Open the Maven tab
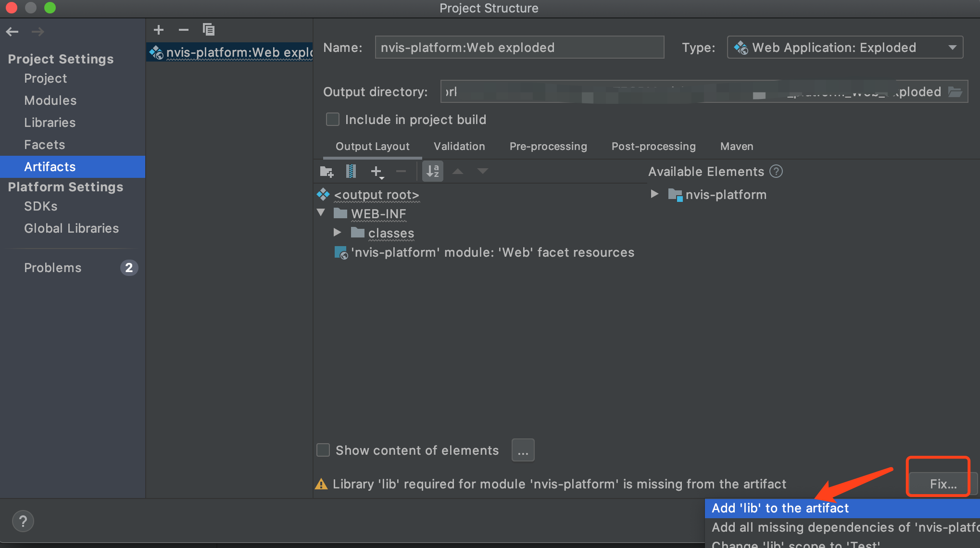This screenshot has height=548, width=980. (737, 146)
